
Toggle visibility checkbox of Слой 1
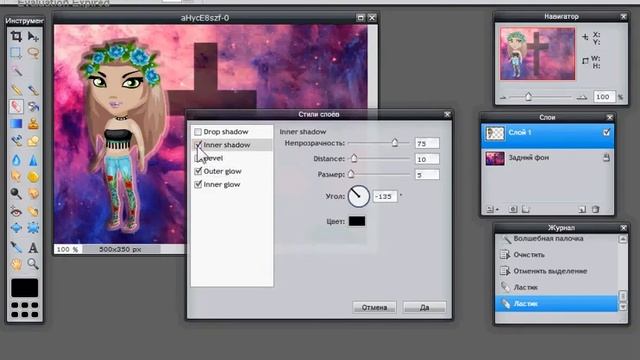(x=606, y=132)
